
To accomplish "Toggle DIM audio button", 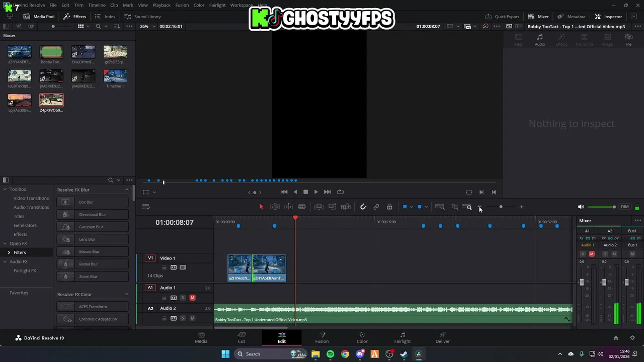I will 625,207.
